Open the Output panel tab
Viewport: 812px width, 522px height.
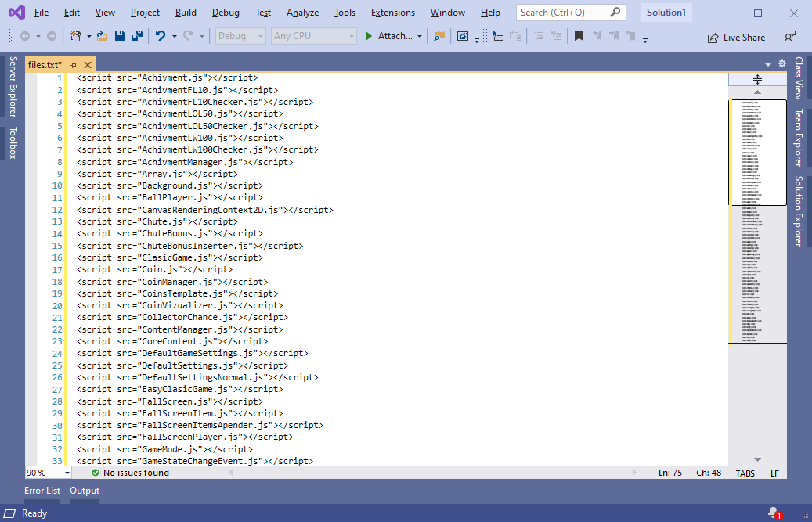(85, 491)
